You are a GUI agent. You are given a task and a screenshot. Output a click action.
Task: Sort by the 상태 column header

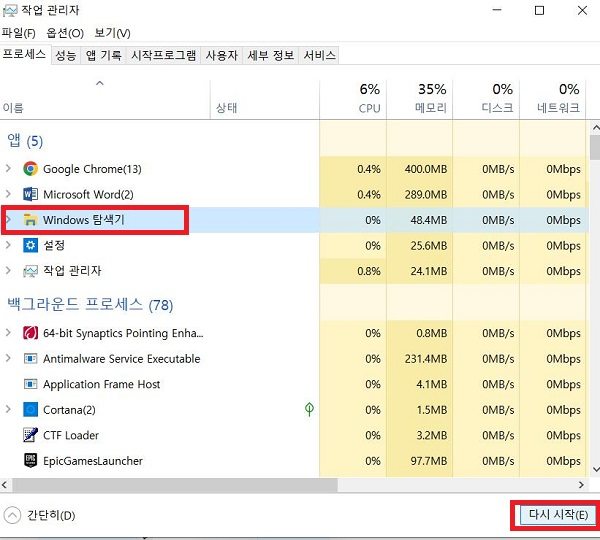pos(265,100)
